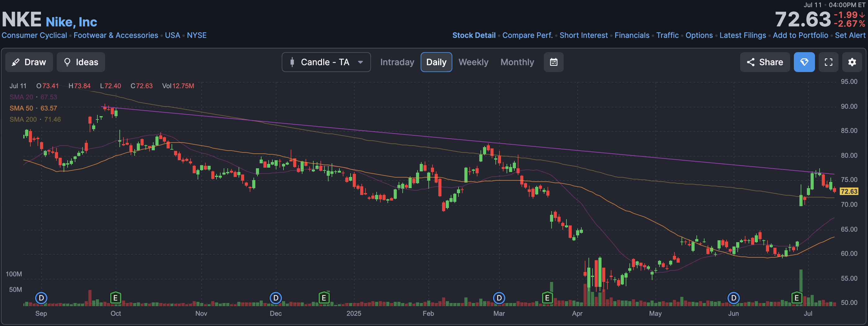Switch to the Monthly timeframe
The image size is (868, 326).
pos(517,62)
